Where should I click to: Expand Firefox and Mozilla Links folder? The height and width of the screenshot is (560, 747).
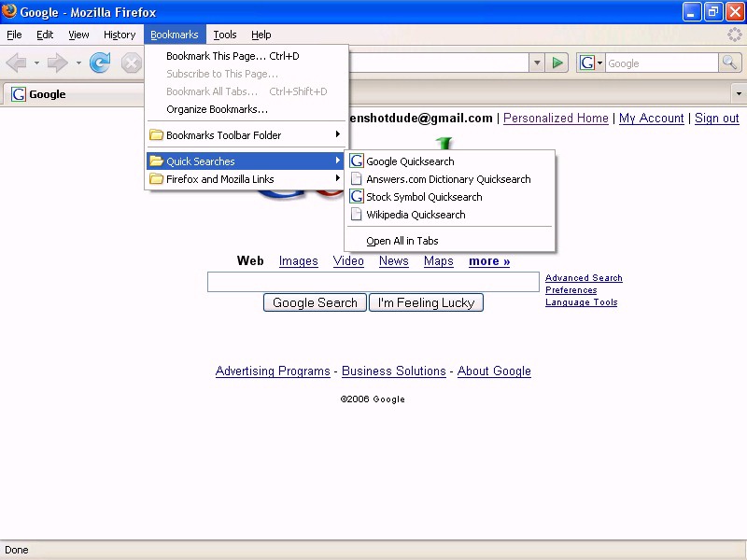click(220, 179)
